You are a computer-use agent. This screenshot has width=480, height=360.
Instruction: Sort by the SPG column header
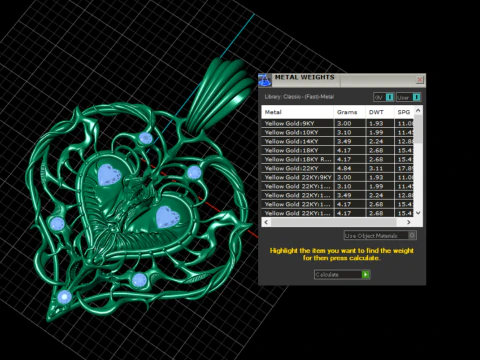point(404,112)
